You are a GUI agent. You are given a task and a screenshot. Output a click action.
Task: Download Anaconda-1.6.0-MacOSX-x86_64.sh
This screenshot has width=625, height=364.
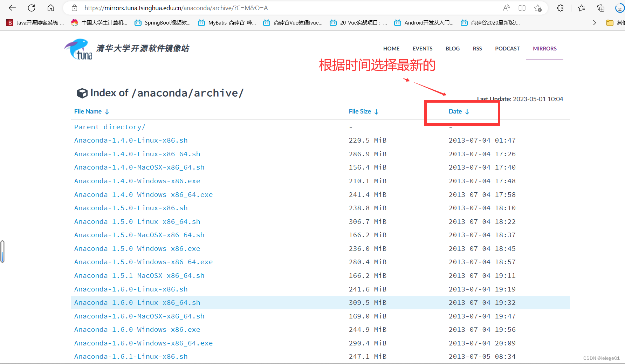tap(139, 316)
